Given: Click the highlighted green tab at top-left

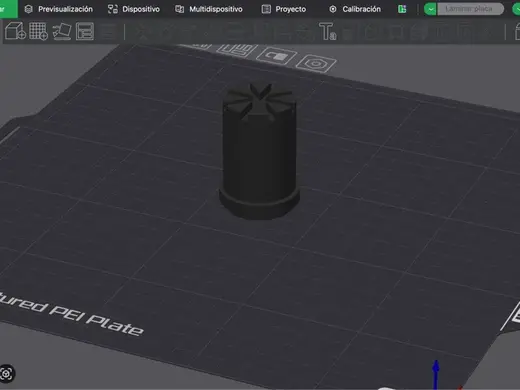Looking at the screenshot, I should [8, 9].
